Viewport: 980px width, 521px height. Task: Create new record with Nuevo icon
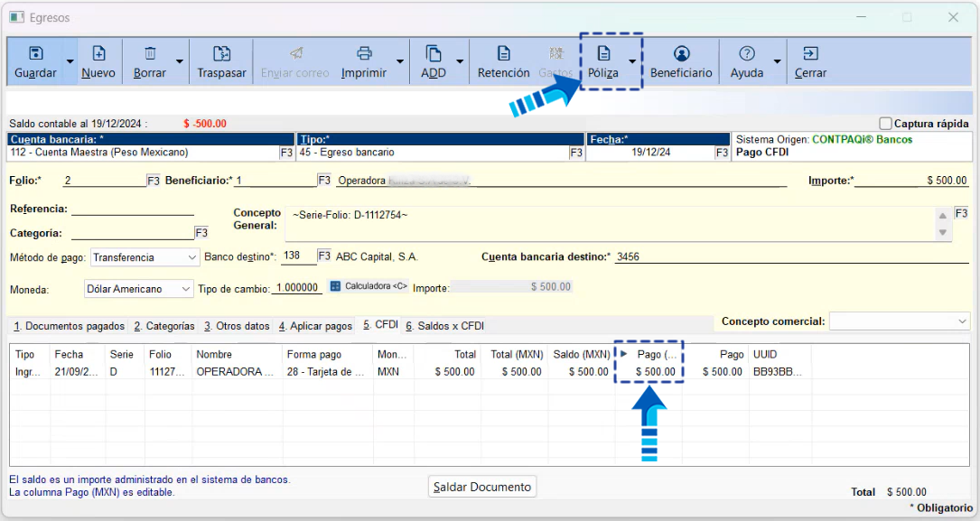[x=98, y=54]
